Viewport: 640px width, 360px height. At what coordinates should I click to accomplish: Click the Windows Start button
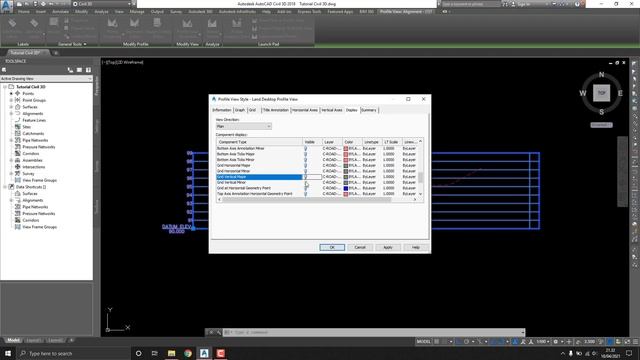point(8,353)
